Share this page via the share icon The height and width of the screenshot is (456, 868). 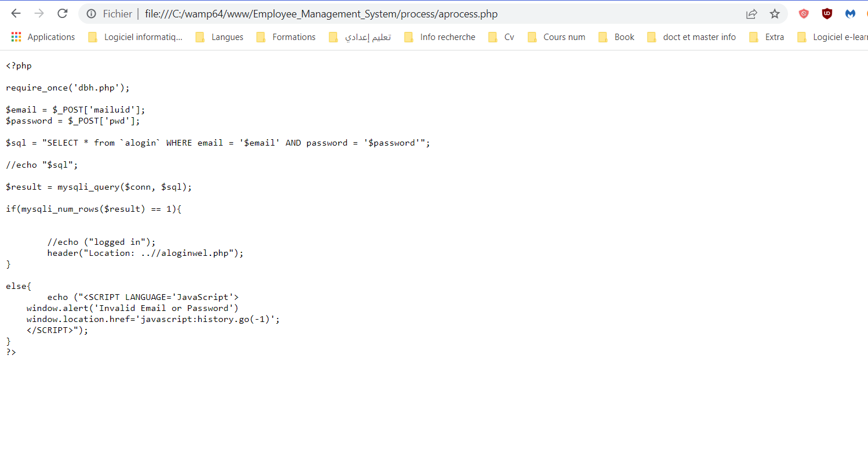click(x=751, y=14)
